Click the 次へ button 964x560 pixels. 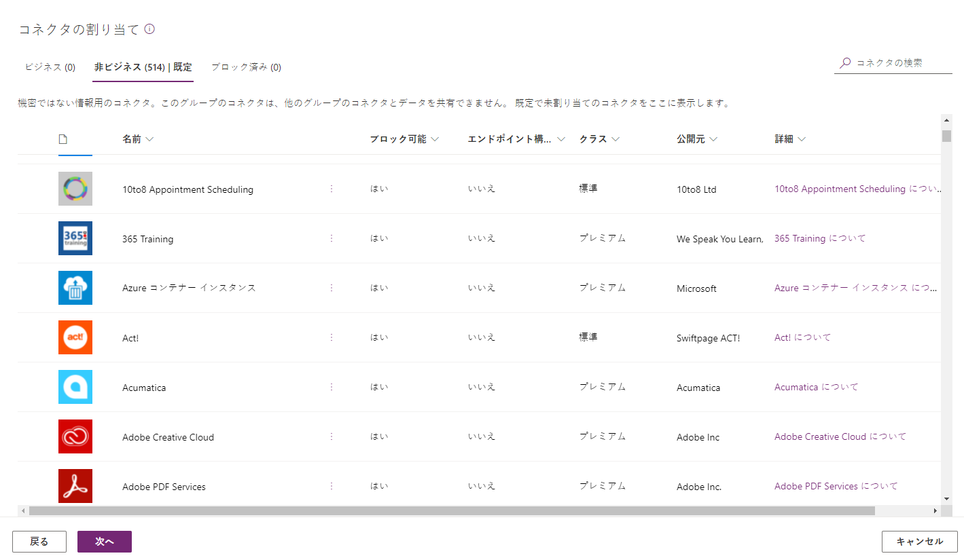point(105,542)
